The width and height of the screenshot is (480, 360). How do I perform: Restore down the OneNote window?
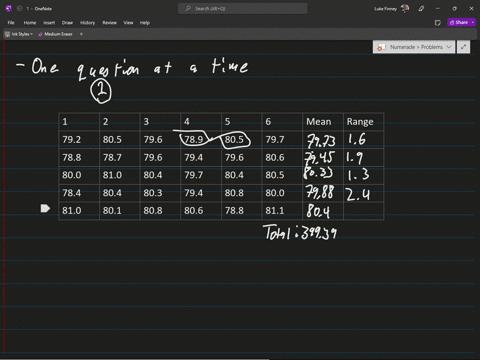click(x=454, y=9)
